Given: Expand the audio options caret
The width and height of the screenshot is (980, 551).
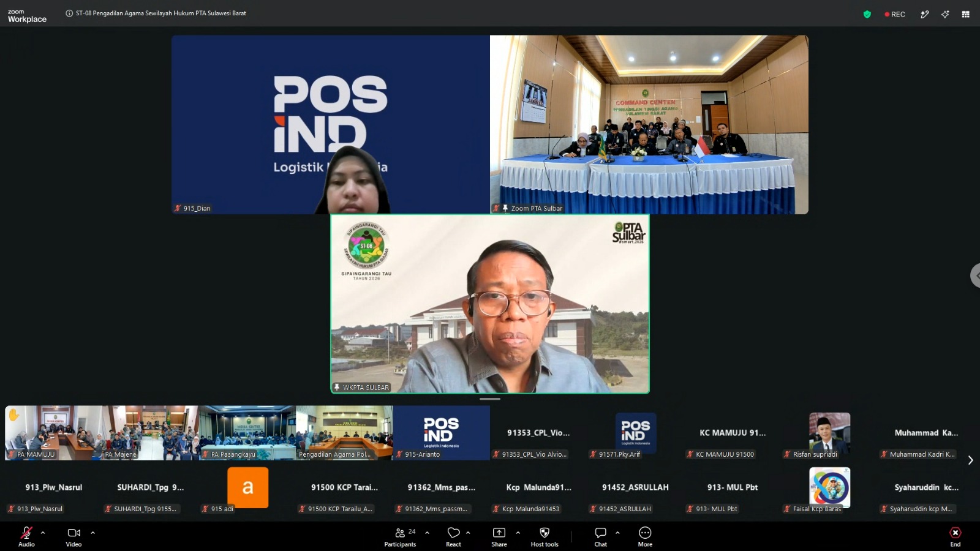Looking at the screenshot, I should (x=43, y=533).
